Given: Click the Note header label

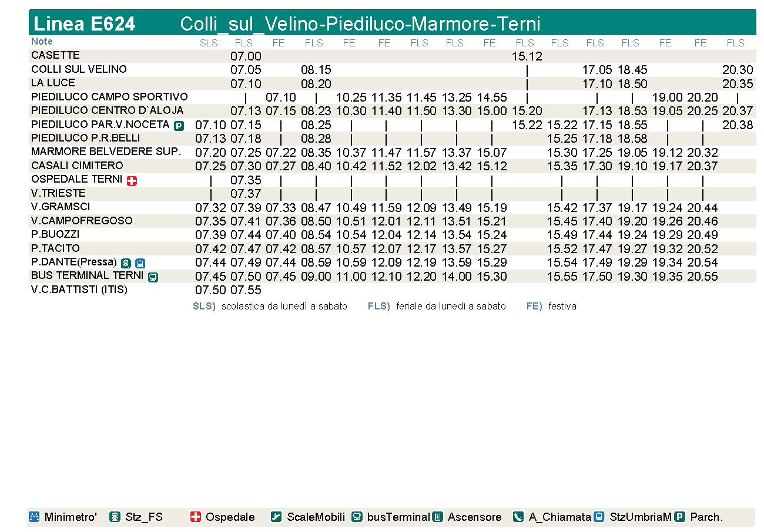Looking at the screenshot, I should [x=42, y=42].
